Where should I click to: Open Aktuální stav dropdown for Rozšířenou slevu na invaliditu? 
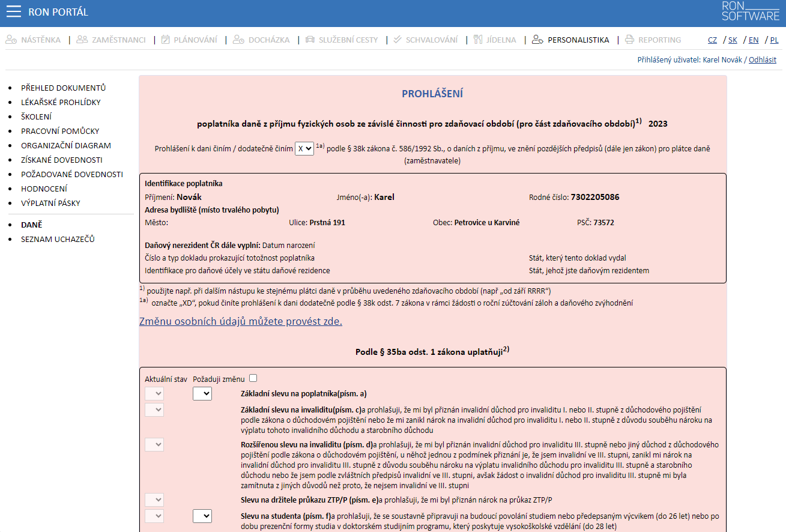(x=154, y=444)
